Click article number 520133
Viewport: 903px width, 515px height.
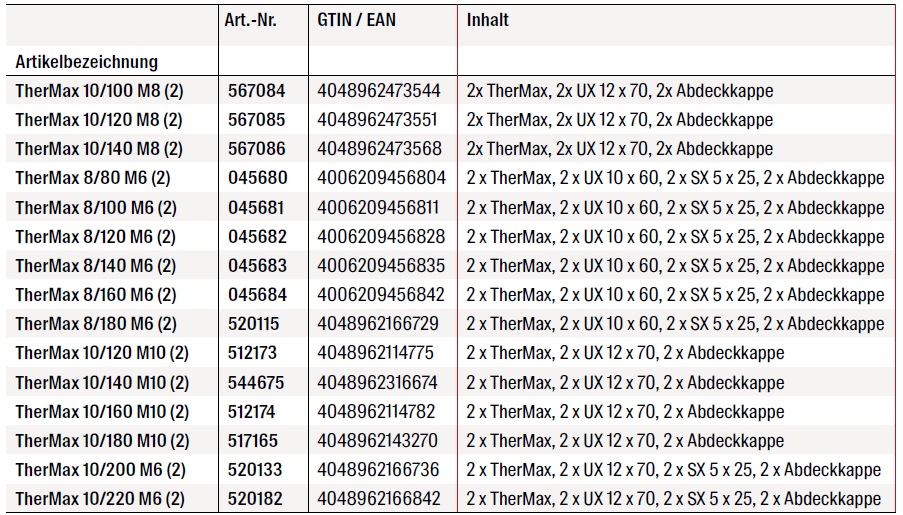click(255, 469)
